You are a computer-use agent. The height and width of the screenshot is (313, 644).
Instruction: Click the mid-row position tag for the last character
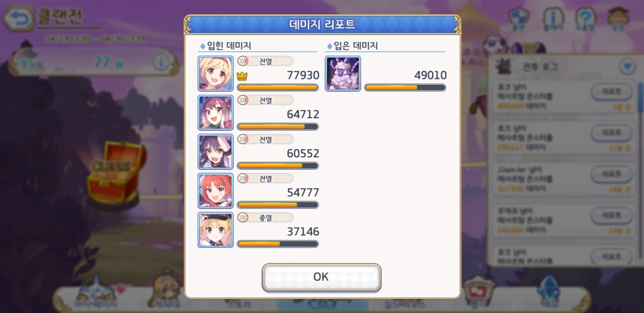pos(265,217)
